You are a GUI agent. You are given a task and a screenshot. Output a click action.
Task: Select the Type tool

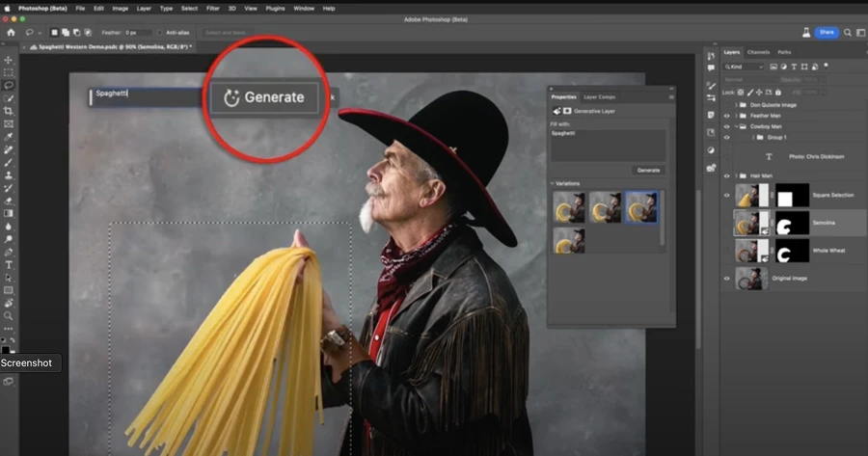tap(9, 264)
